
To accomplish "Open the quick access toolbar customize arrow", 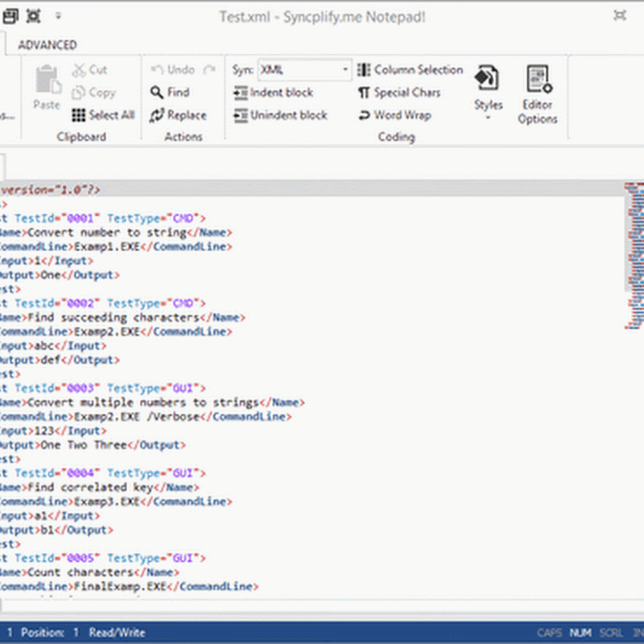I will click(58, 16).
